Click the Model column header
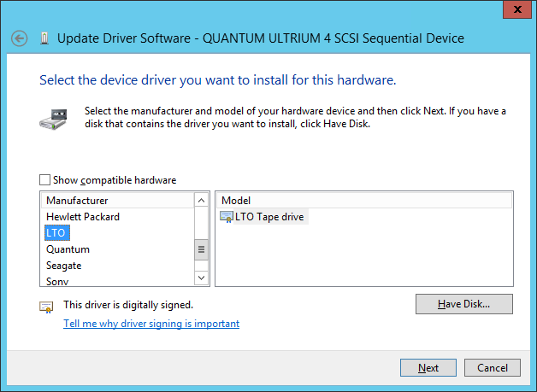This screenshot has width=537, height=392. pos(364,201)
